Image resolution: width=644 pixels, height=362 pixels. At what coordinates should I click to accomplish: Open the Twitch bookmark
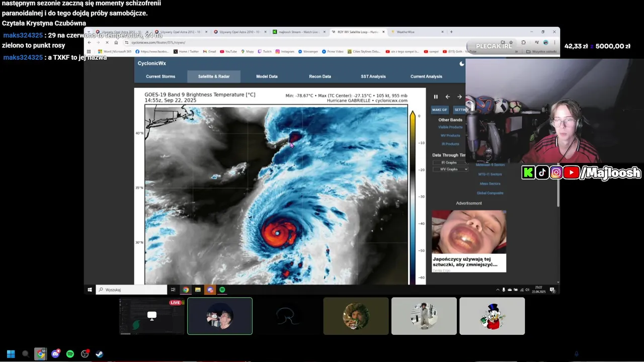pyautogui.click(x=265, y=51)
